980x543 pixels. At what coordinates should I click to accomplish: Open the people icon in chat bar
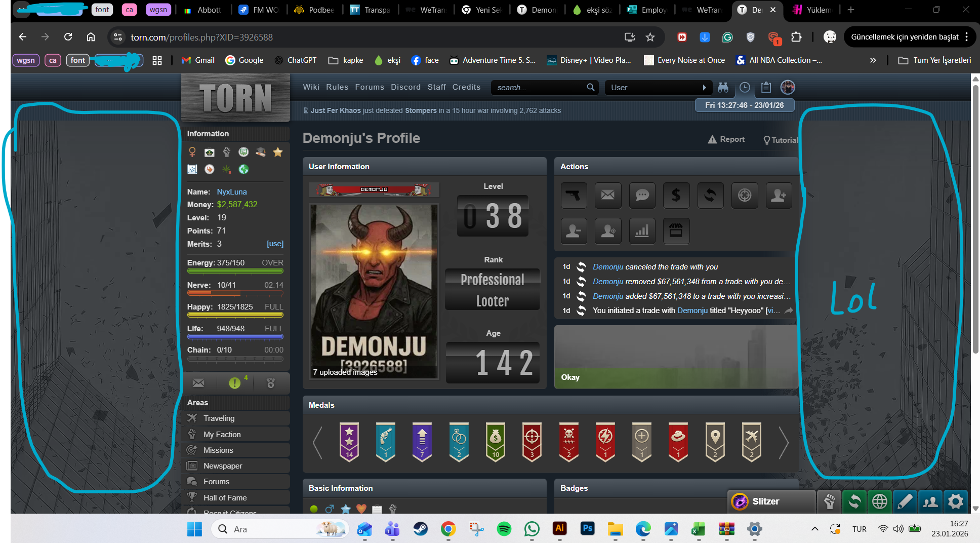click(x=930, y=501)
